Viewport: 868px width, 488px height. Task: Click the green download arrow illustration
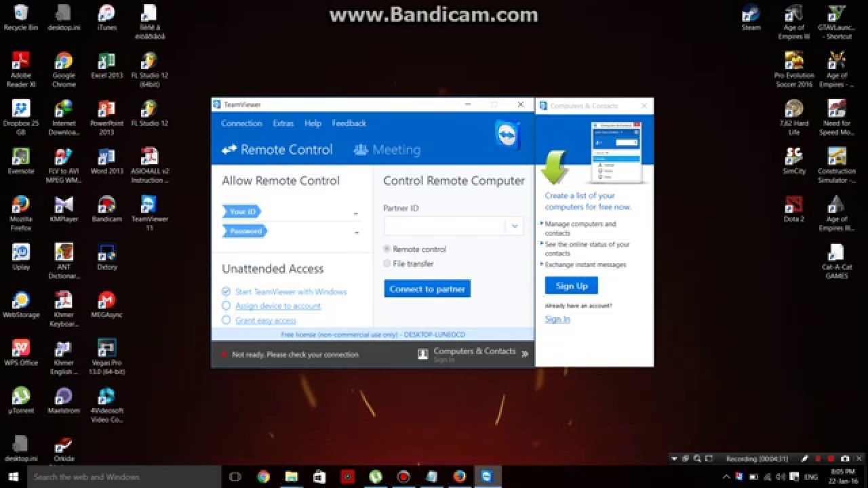pyautogui.click(x=554, y=167)
